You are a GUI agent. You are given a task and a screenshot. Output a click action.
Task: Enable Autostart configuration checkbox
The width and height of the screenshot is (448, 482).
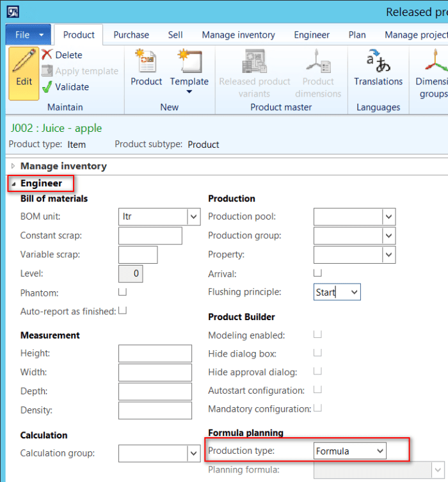[x=317, y=389]
